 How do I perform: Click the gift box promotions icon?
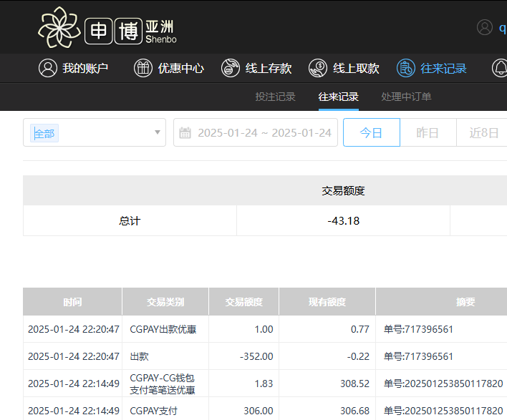click(x=143, y=68)
